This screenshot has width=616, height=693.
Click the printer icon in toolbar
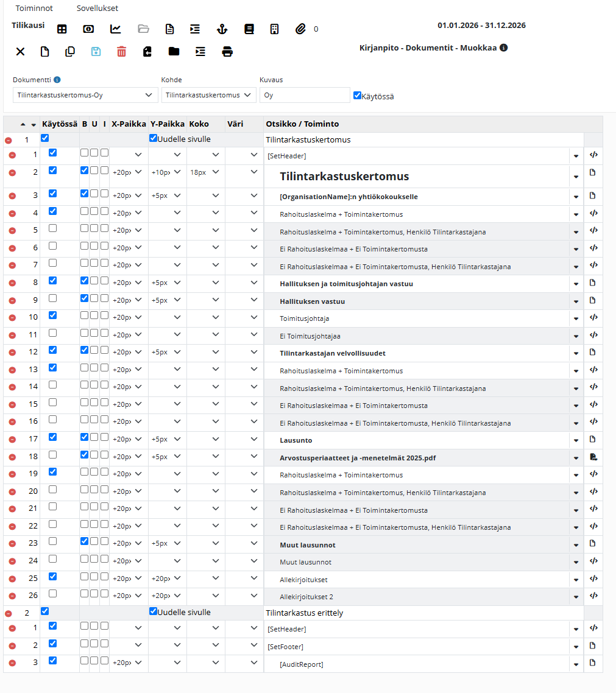tap(227, 52)
